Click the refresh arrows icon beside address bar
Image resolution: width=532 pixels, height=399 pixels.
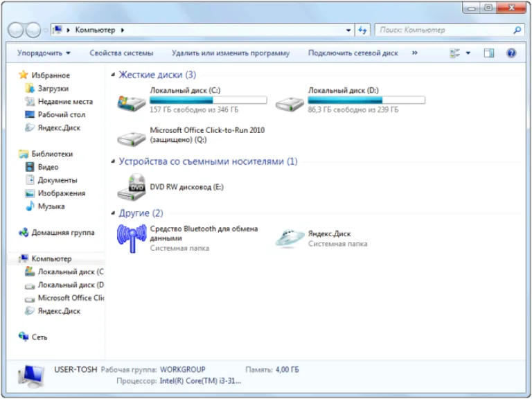tap(363, 30)
